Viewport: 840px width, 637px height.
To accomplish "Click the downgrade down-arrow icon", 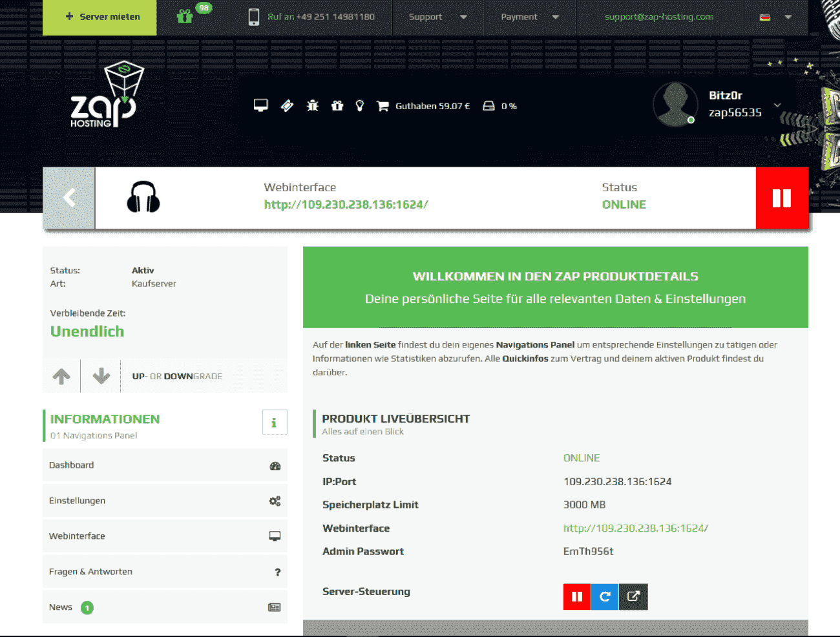I will 101,376.
